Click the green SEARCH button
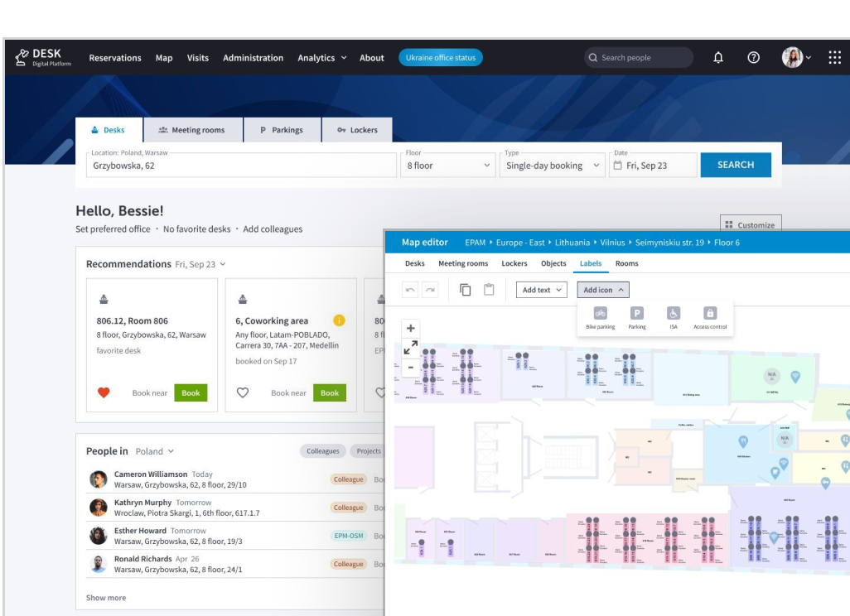Viewport: 850px width, 616px height. click(736, 165)
